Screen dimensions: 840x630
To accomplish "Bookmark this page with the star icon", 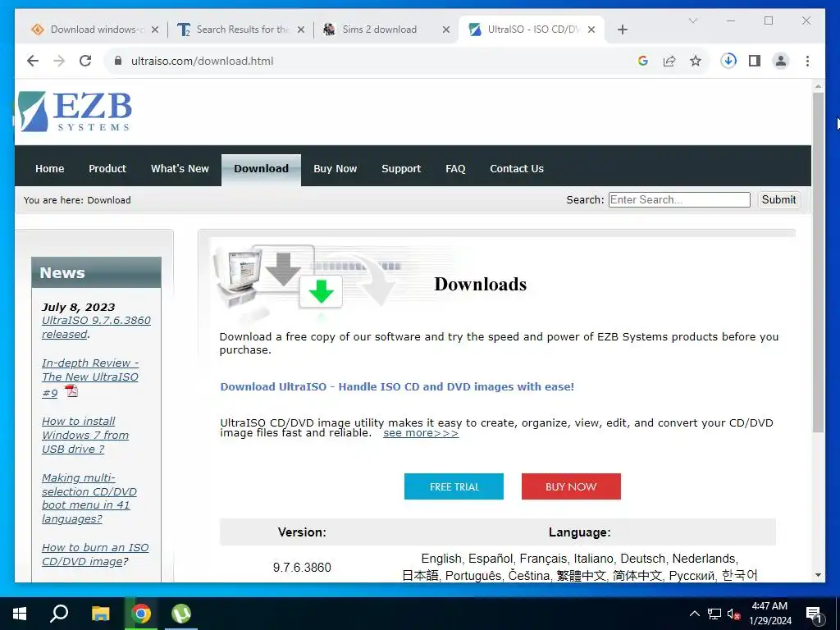I will click(x=696, y=61).
